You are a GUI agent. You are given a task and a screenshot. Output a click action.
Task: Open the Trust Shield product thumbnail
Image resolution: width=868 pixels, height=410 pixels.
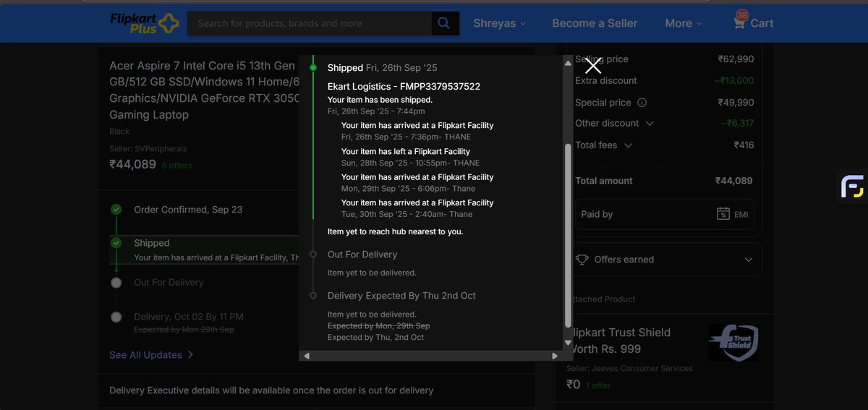point(733,343)
